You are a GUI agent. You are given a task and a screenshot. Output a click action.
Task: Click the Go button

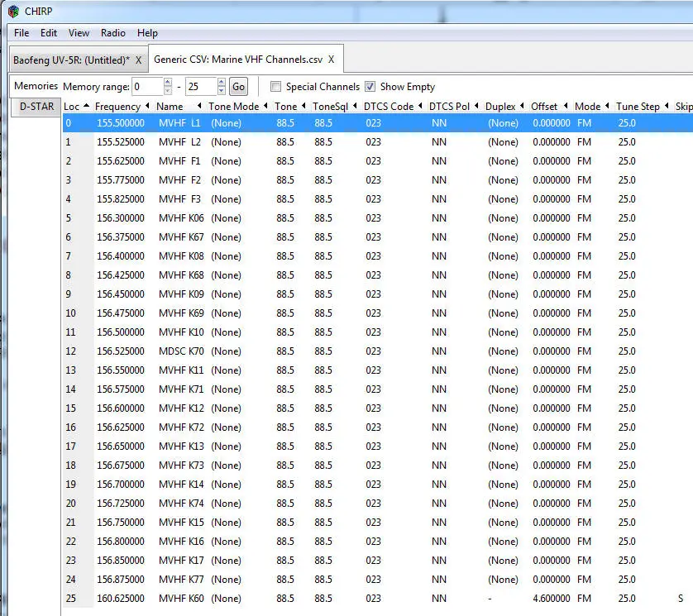pos(238,87)
